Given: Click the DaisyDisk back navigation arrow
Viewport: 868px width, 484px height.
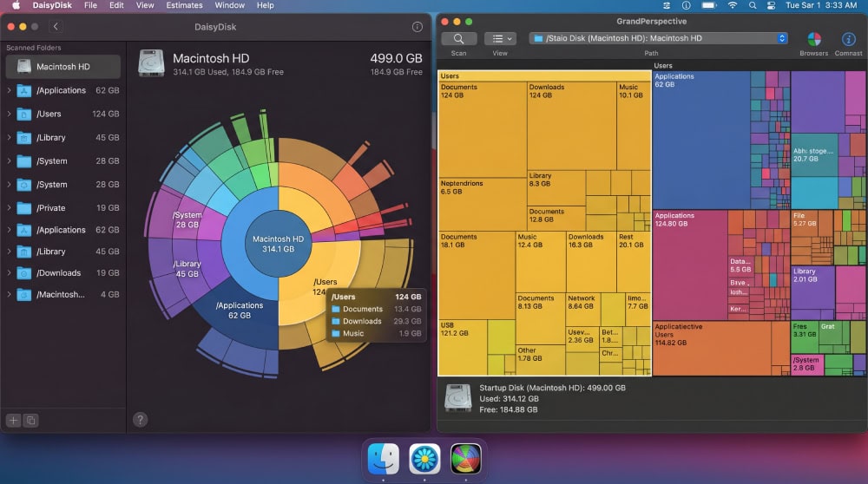Looking at the screenshot, I should coord(56,27).
